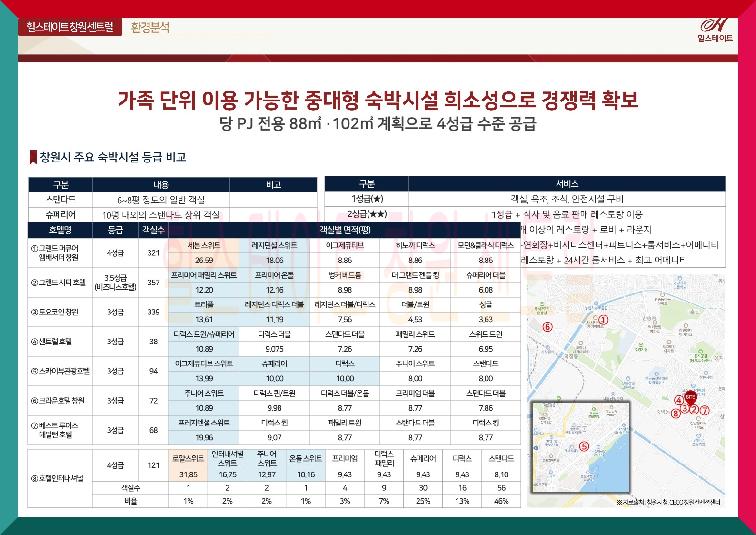The width and height of the screenshot is (756, 535).
Task: Click the red bookmark icon beside 창원시 주요 숙박시설
Action: point(33,157)
